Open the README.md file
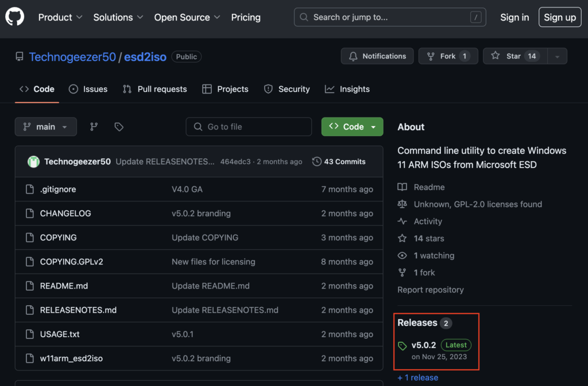 (x=64, y=286)
